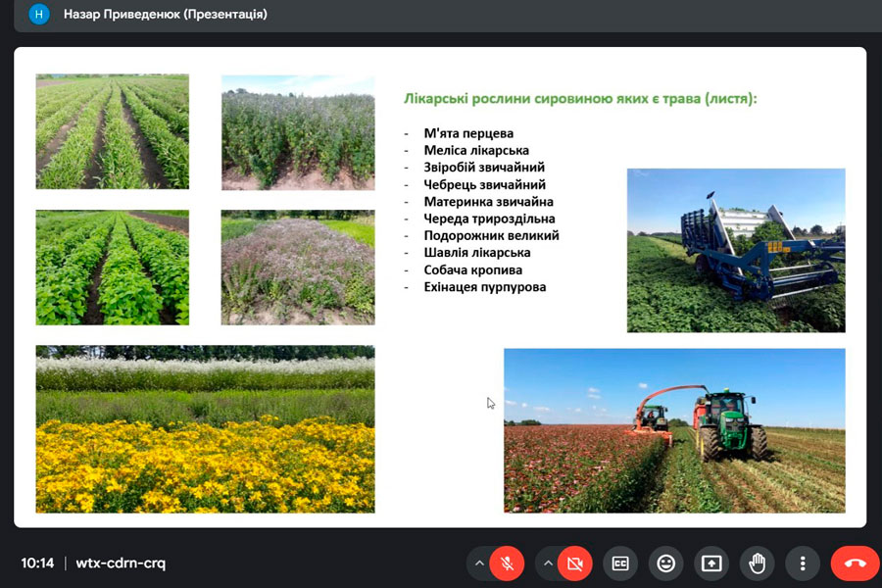Screen dimensions: 882x588
Task: Click the list item 'Ехінацея пурпурова'
Action: [485, 287]
